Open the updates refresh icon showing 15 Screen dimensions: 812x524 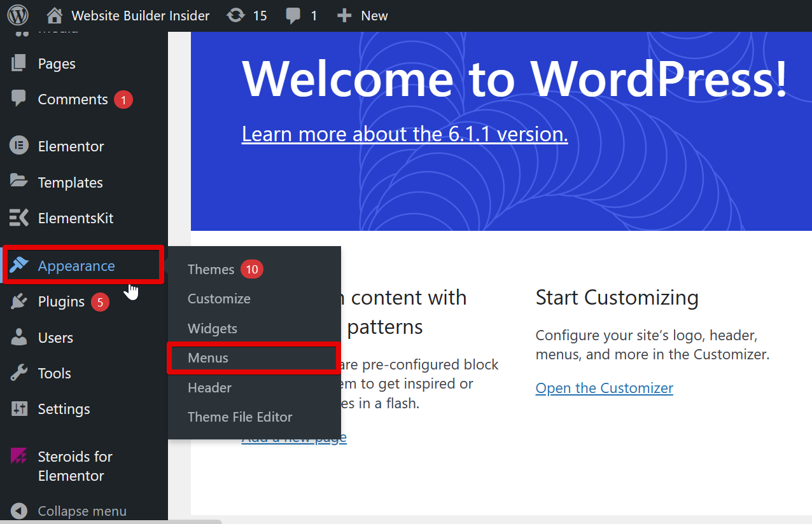point(236,15)
